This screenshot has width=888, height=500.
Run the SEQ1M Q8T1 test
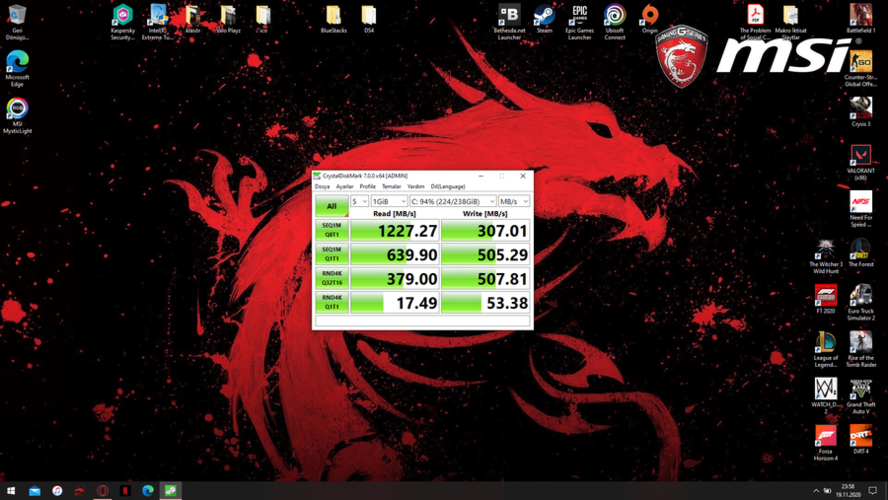(331, 230)
